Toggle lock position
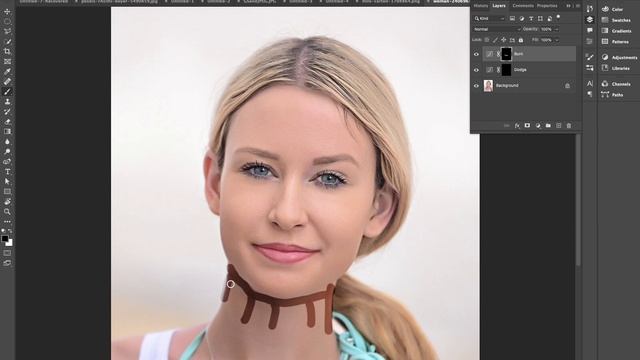Image resolution: width=640 pixels, height=360 pixels. [504, 40]
